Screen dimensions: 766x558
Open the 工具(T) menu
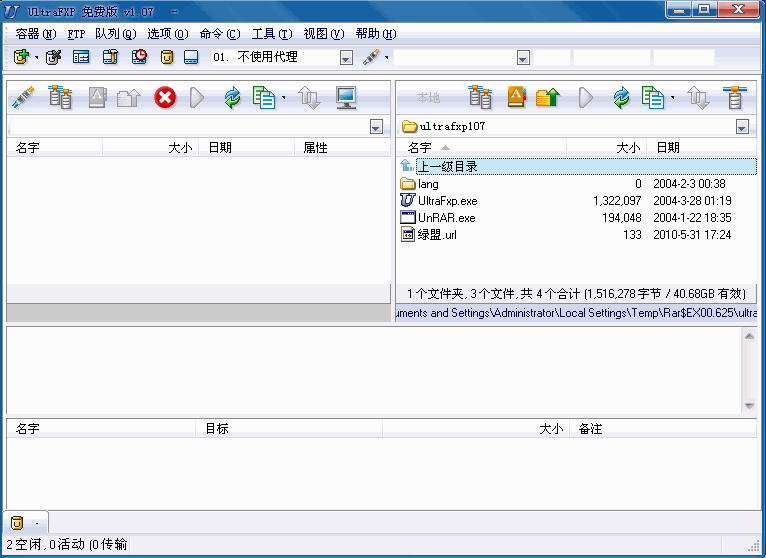pyautogui.click(x=272, y=34)
